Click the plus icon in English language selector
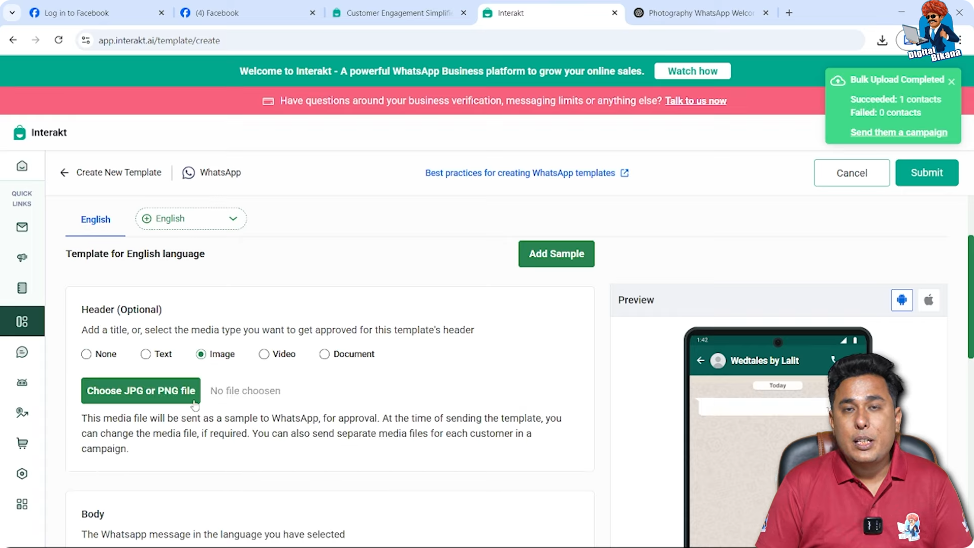 147,219
